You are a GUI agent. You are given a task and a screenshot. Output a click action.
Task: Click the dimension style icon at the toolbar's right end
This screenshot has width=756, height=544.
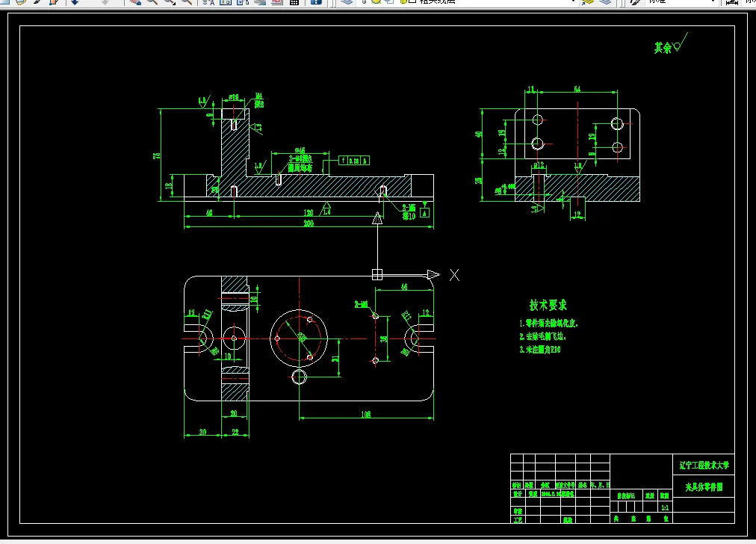pos(732,2)
